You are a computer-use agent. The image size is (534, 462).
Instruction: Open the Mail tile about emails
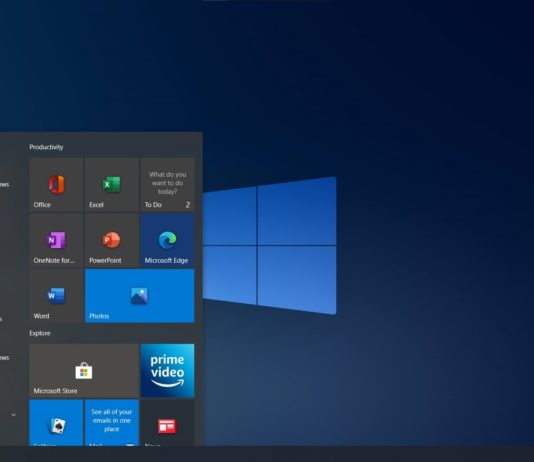(112, 423)
